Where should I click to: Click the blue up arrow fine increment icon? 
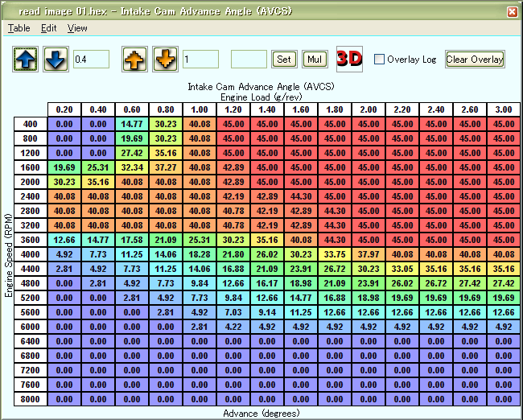coord(25,60)
